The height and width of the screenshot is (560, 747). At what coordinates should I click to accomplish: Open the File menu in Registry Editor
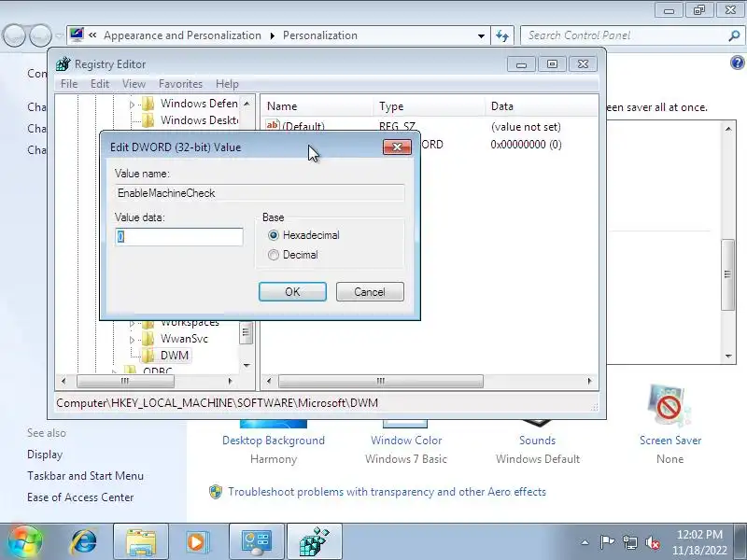click(x=69, y=84)
